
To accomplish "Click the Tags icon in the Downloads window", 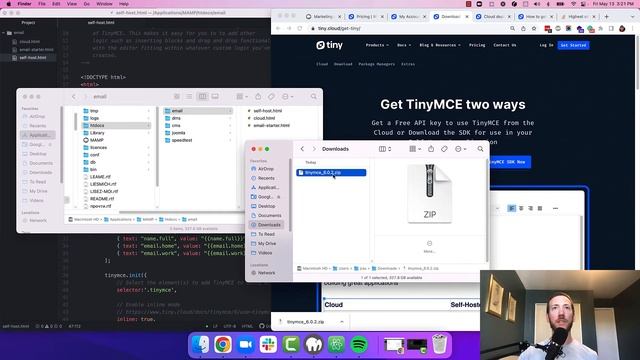I will tap(444, 149).
